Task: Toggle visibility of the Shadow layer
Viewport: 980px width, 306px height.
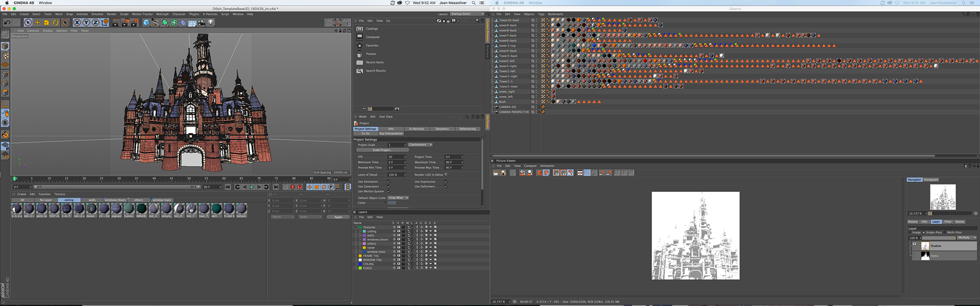Action: [x=914, y=244]
